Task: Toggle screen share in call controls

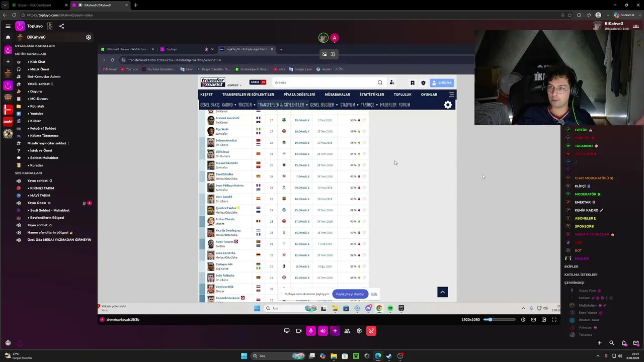Action: click(x=287, y=331)
